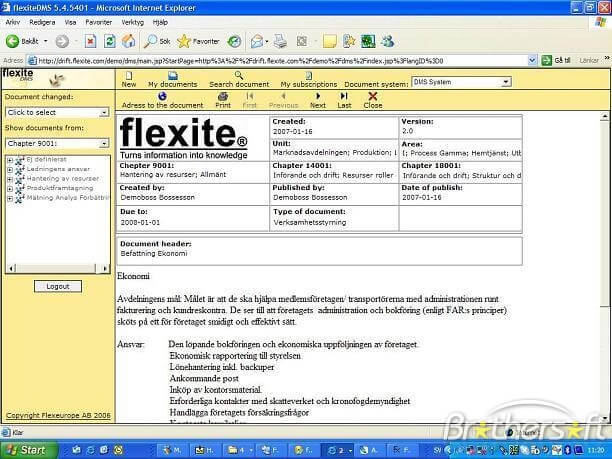Open the Favoriter menu

click(98, 22)
